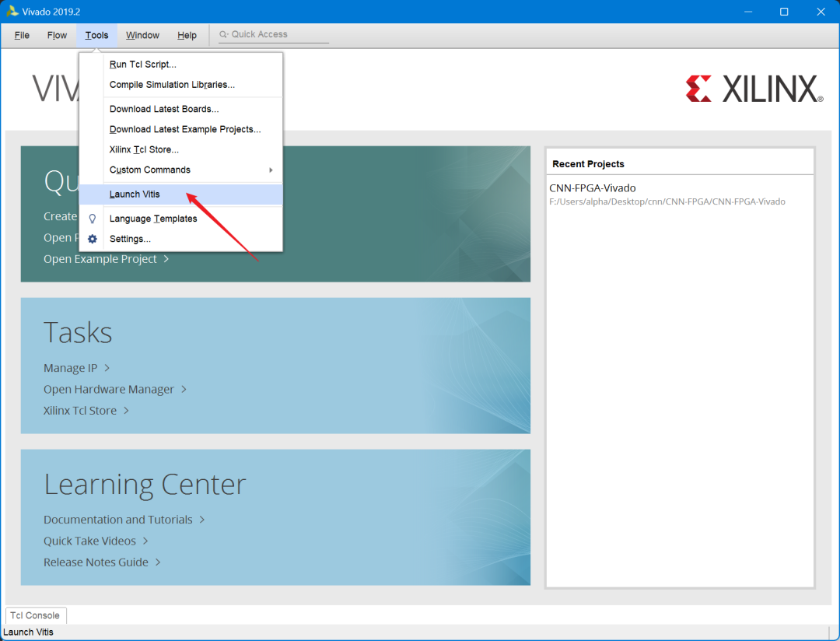The height and width of the screenshot is (641, 840).
Task: Select Download Latest Boards
Action: (x=180, y=109)
